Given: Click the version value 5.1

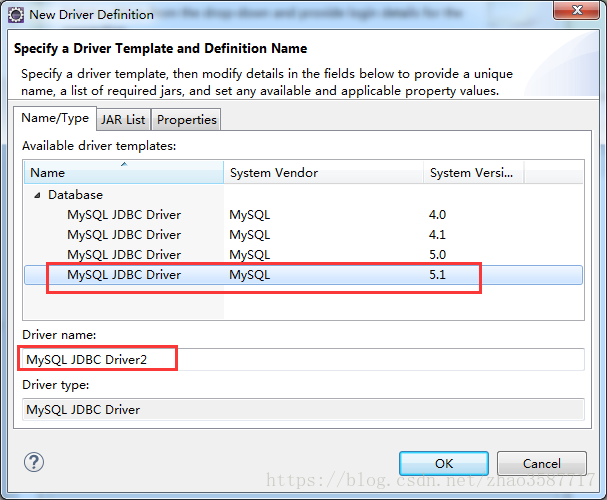Looking at the screenshot, I should 437,275.
